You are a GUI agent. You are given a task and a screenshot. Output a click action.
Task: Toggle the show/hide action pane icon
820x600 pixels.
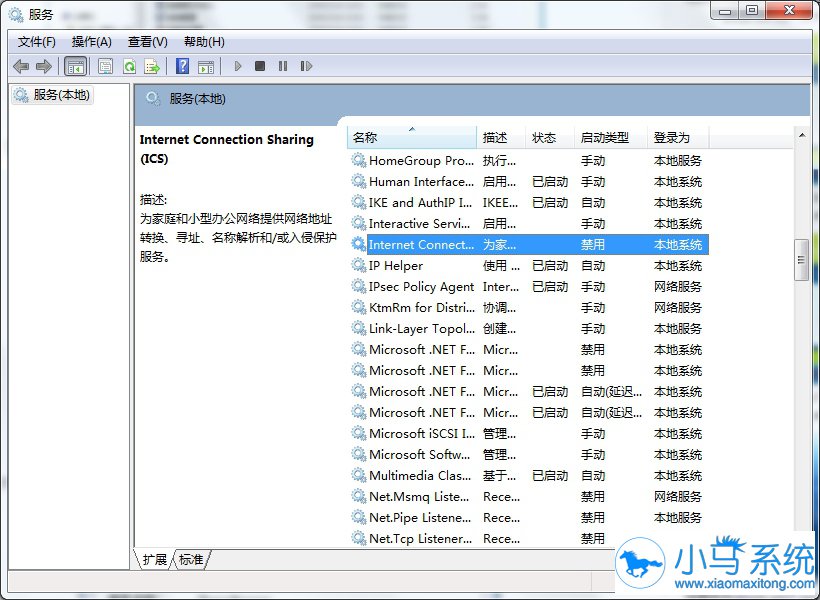(206, 66)
